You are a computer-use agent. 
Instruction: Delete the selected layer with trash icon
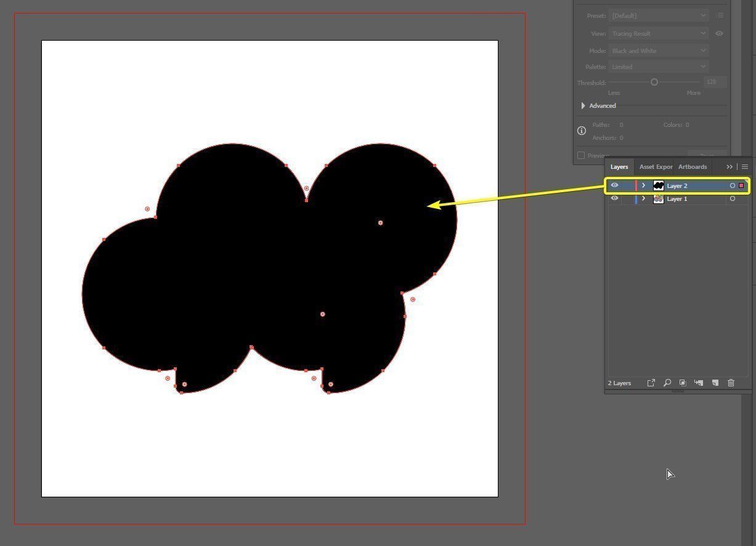tap(731, 383)
